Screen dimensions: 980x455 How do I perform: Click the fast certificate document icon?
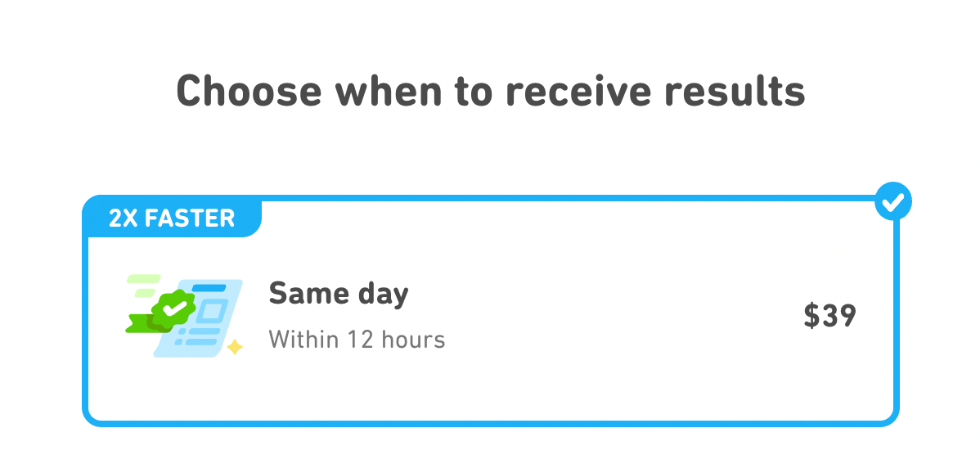(184, 316)
